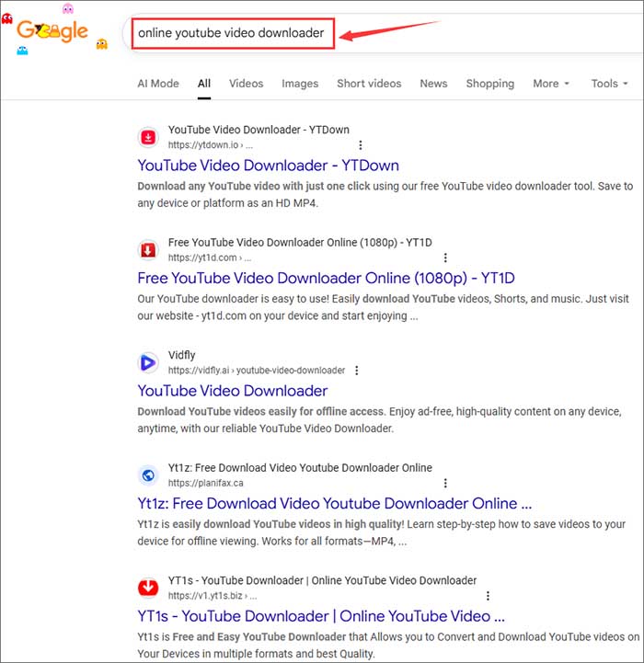Click the small gray 'Free YouTube Video Downloader Online (1080p) - YT1D' site name

(300, 242)
